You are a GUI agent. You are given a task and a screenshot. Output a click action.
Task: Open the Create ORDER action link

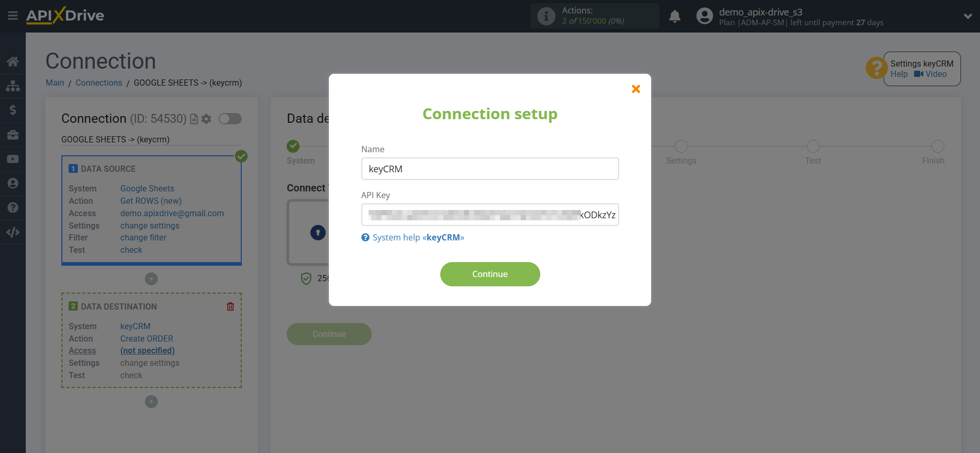pos(147,338)
